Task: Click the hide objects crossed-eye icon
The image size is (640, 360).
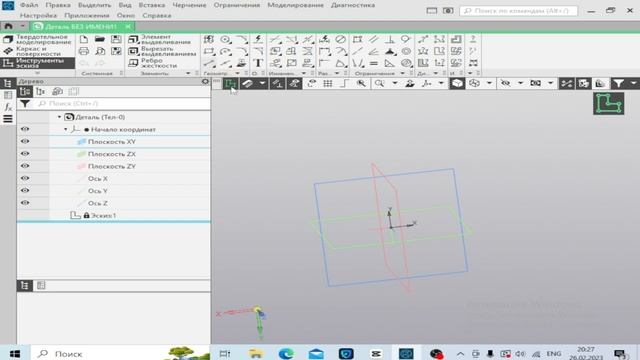Action: 505,84
